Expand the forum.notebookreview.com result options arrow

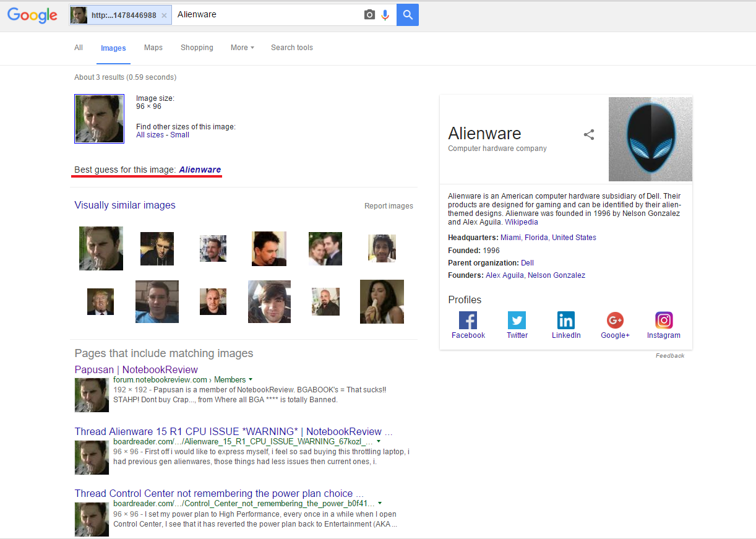tap(251, 380)
